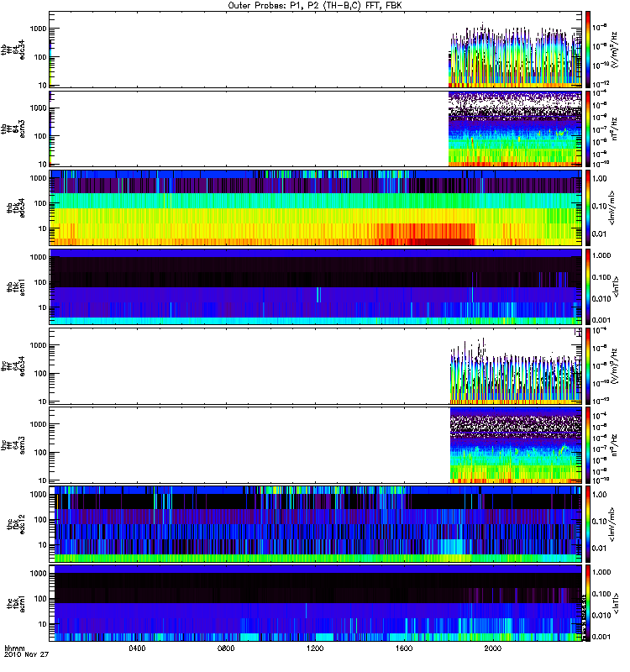Click the 'thc fff 64 edc34' y-axis title
This screenshot has width=630, height=672.
tap(13, 366)
